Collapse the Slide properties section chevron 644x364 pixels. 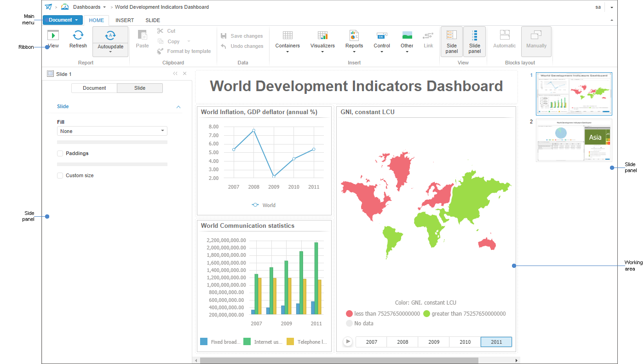pyautogui.click(x=178, y=106)
